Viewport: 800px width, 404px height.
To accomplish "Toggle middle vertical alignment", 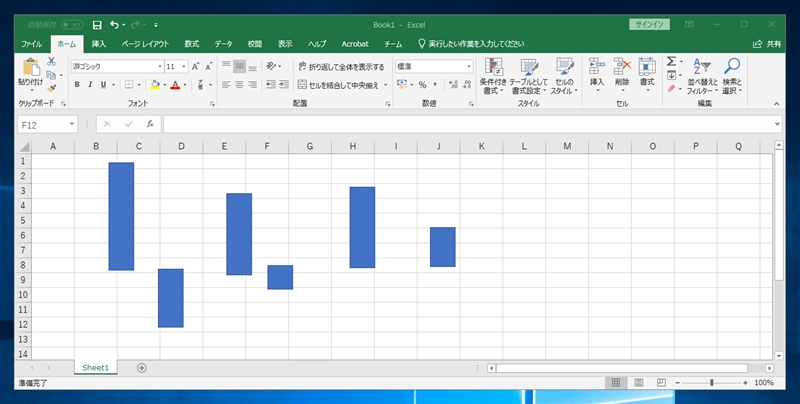I will (x=239, y=66).
